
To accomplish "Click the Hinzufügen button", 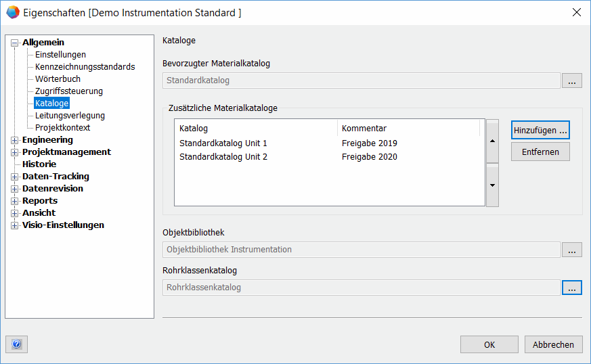I will (540, 130).
